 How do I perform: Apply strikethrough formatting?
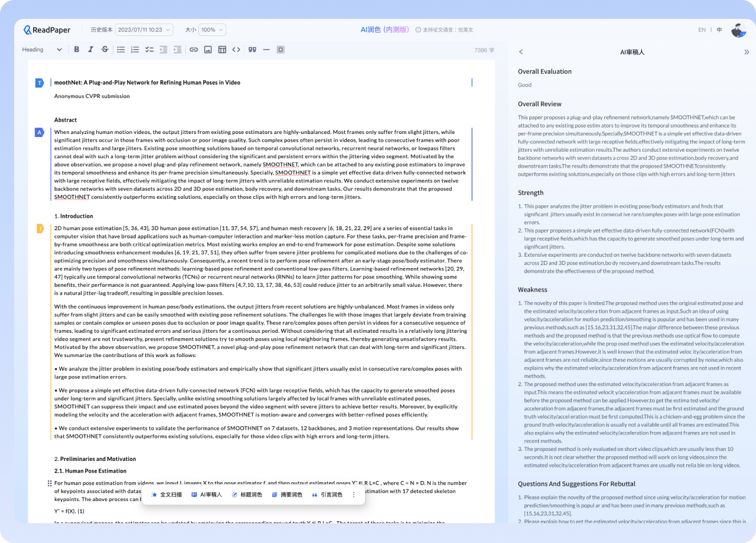point(105,50)
